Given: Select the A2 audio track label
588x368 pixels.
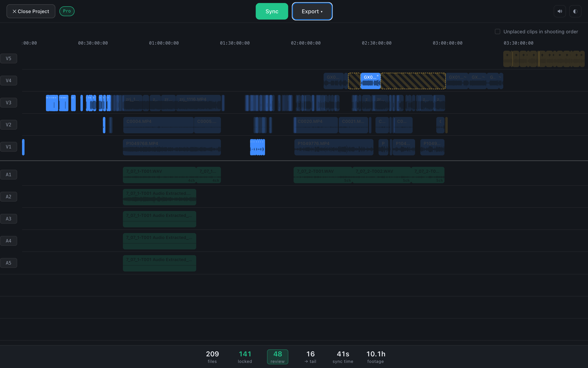Looking at the screenshot, I should [x=9, y=197].
